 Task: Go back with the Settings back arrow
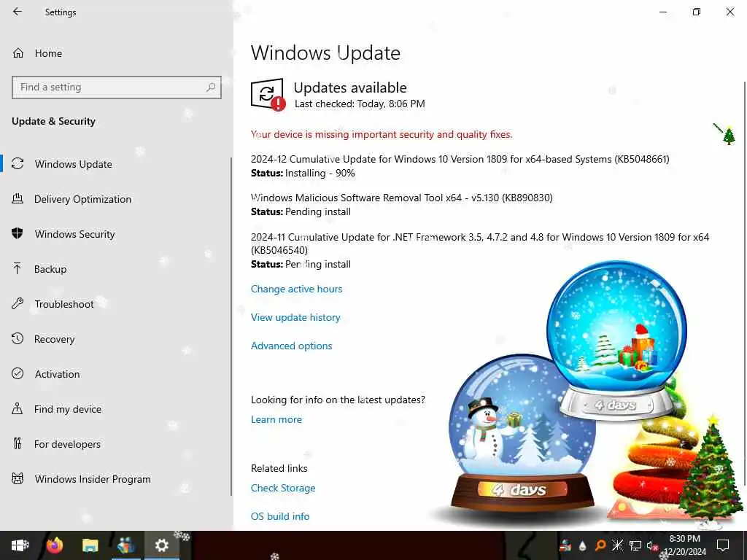pos(18,12)
